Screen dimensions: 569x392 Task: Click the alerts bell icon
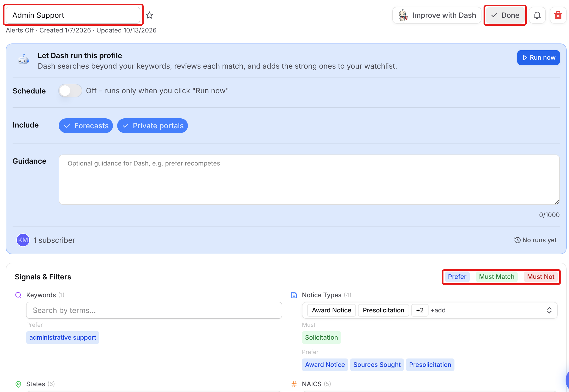(x=537, y=15)
